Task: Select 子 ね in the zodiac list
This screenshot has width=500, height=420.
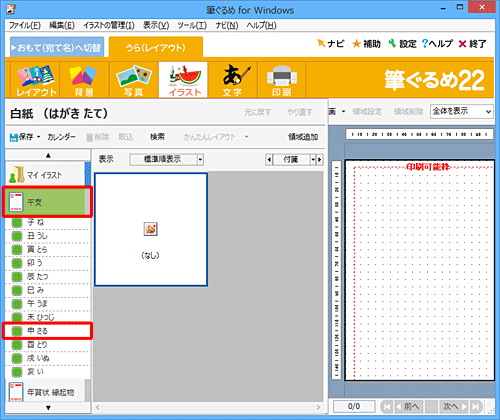Action: [48, 222]
